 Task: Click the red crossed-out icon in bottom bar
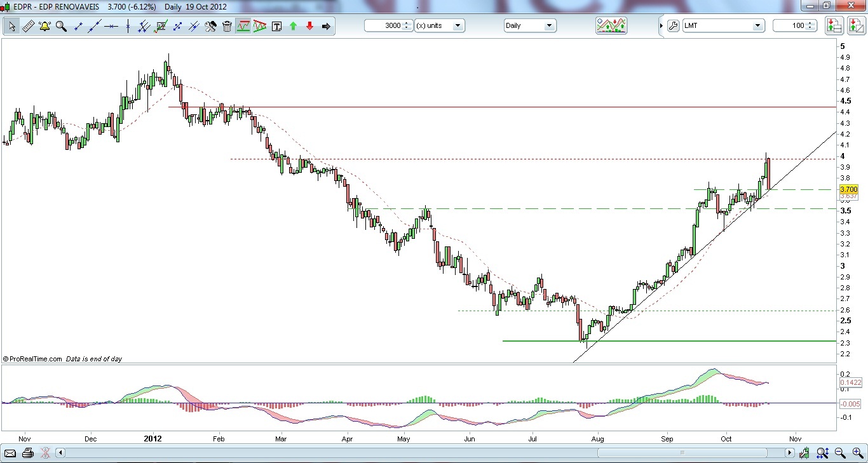pyautogui.click(x=45, y=453)
